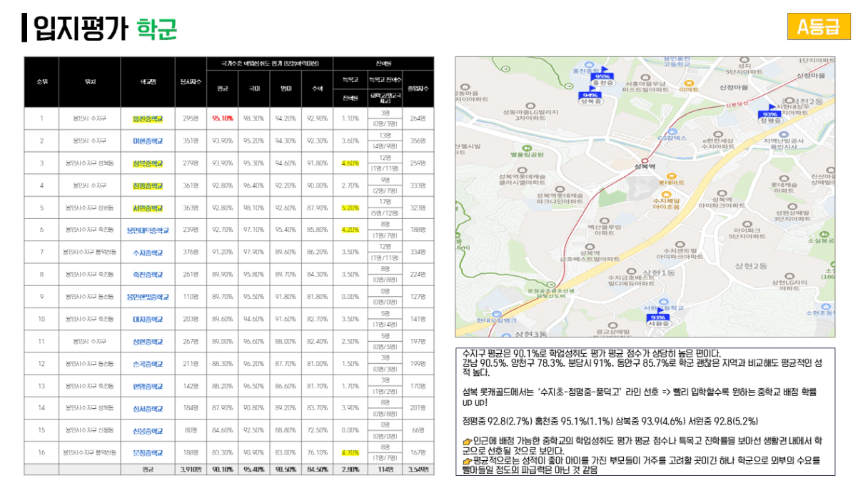This screenshot has height=488, width=868.
Task: Select 이현중학교 in table row 2
Action: point(148,141)
